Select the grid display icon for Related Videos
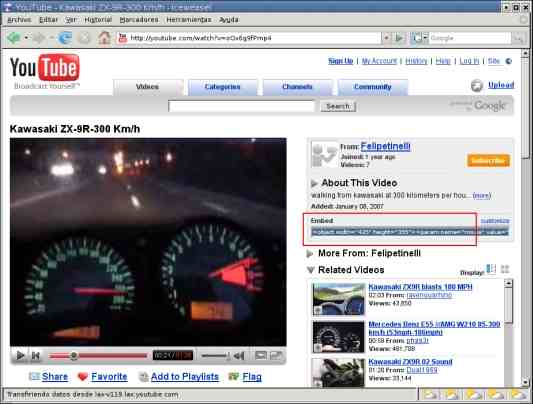533x404 pixels. tap(505, 269)
